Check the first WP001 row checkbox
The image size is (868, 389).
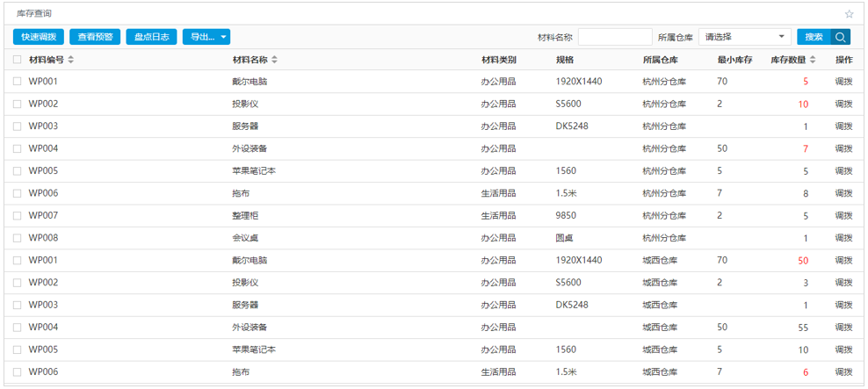point(18,82)
